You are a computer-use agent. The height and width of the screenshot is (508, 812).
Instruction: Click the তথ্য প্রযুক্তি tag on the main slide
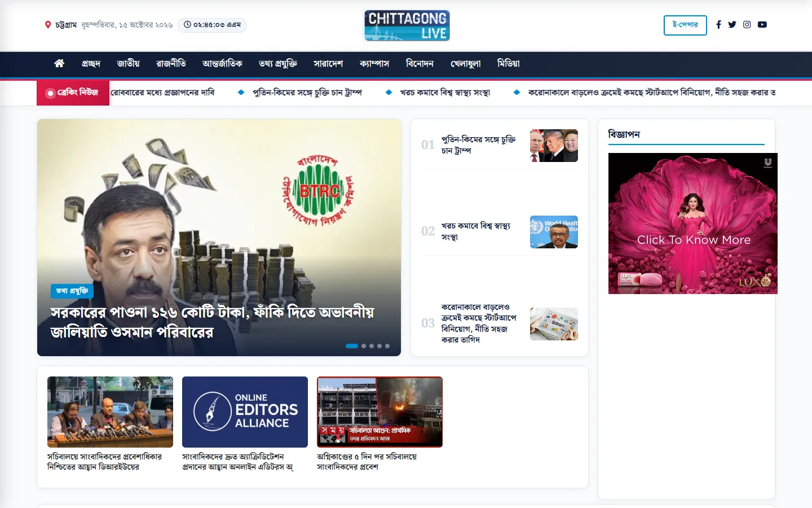[x=72, y=291]
